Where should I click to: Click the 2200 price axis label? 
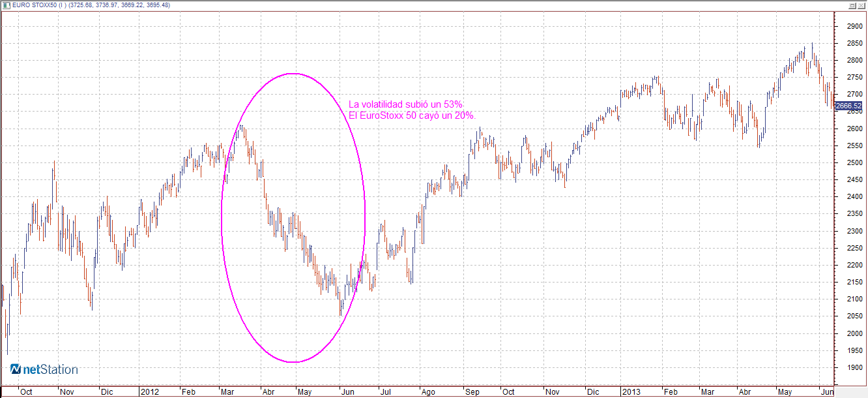[854, 265]
